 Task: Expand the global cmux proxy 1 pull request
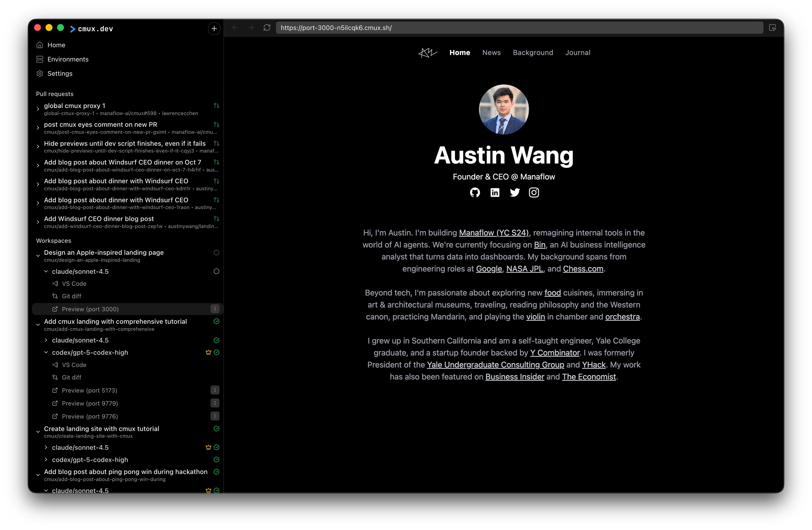click(38, 108)
